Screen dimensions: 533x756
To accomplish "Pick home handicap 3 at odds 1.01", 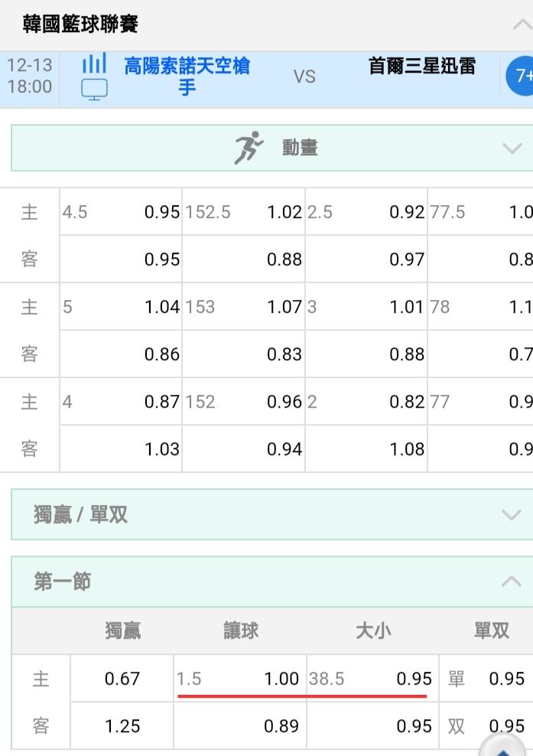I will [x=366, y=307].
